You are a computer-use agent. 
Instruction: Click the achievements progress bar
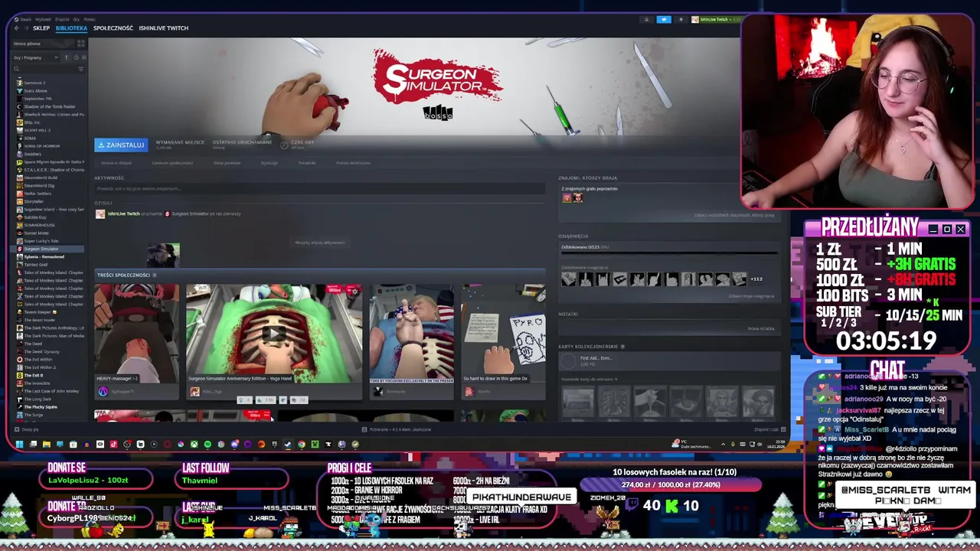(669, 254)
